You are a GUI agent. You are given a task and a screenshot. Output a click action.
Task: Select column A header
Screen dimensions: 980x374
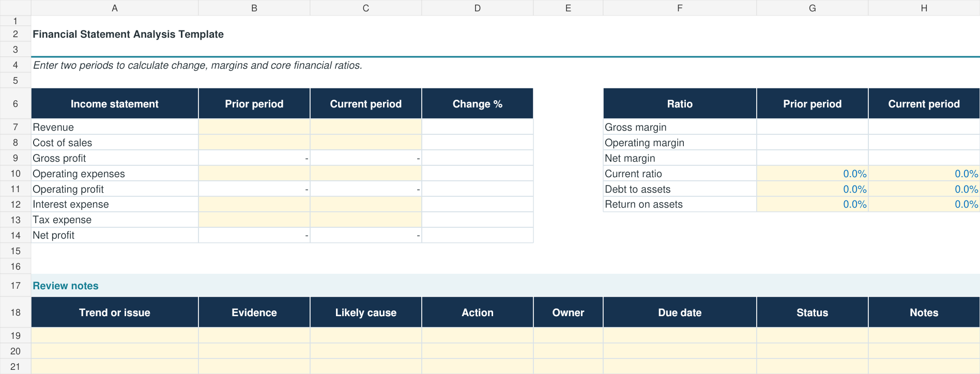point(115,8)
